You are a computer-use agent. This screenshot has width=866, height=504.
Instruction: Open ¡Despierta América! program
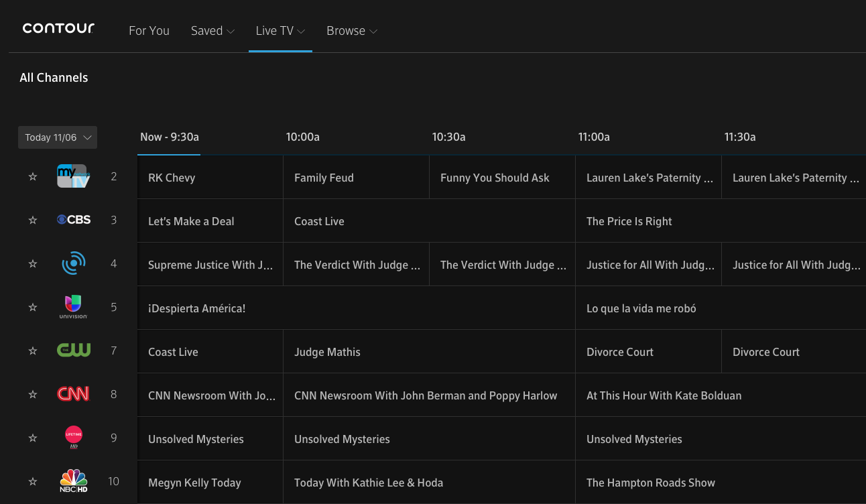click(x=357, y=308)
